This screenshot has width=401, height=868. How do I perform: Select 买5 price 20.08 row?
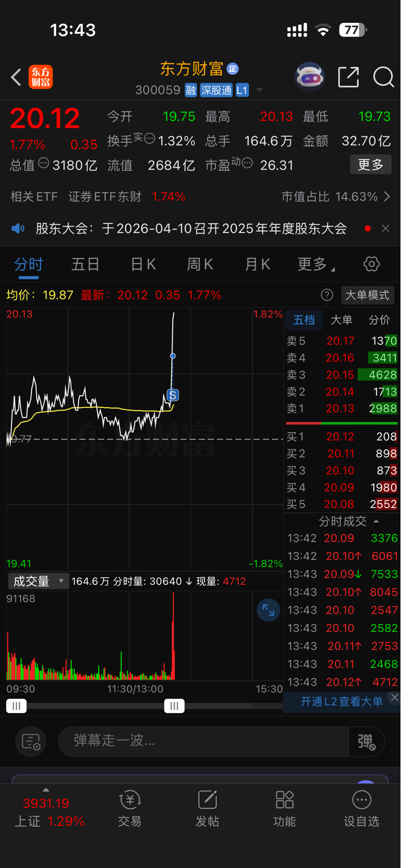[342, 505]
